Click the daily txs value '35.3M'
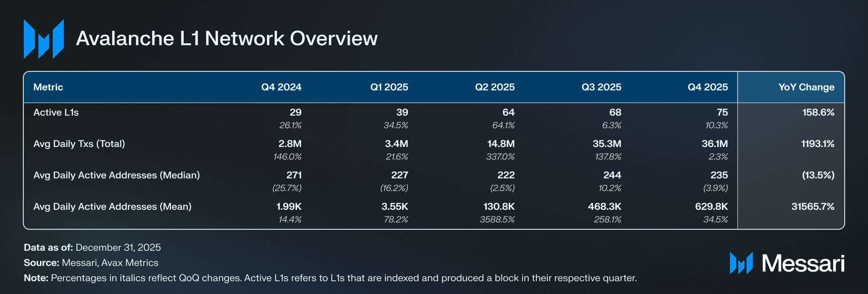868x294 pixels. (607, 144)
